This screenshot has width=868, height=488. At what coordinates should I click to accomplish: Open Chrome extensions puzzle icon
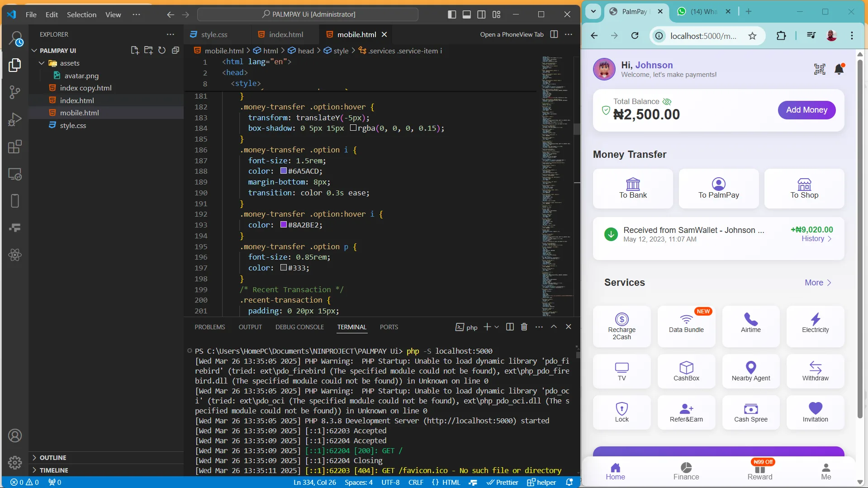tap(781, 36)
